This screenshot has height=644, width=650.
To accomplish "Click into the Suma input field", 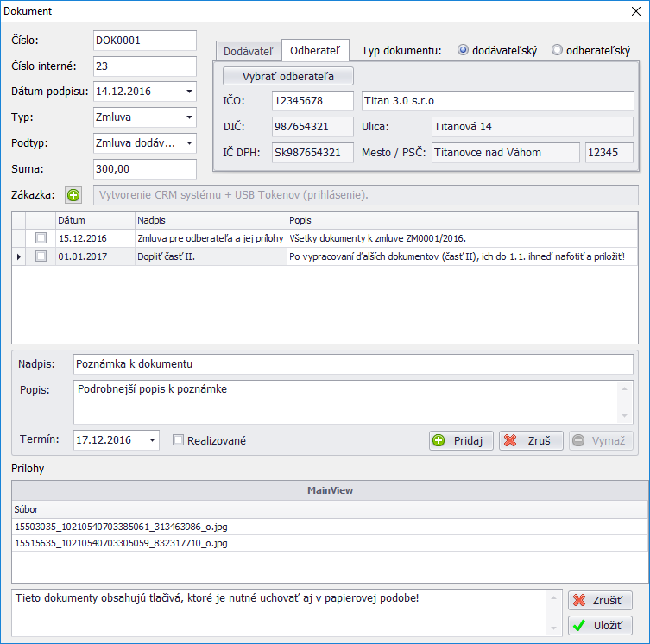I will tap(144, 169).
